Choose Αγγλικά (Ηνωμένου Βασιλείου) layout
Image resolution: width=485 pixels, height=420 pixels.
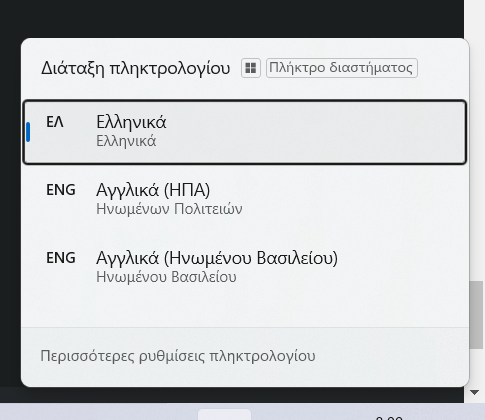pos(245,267)
